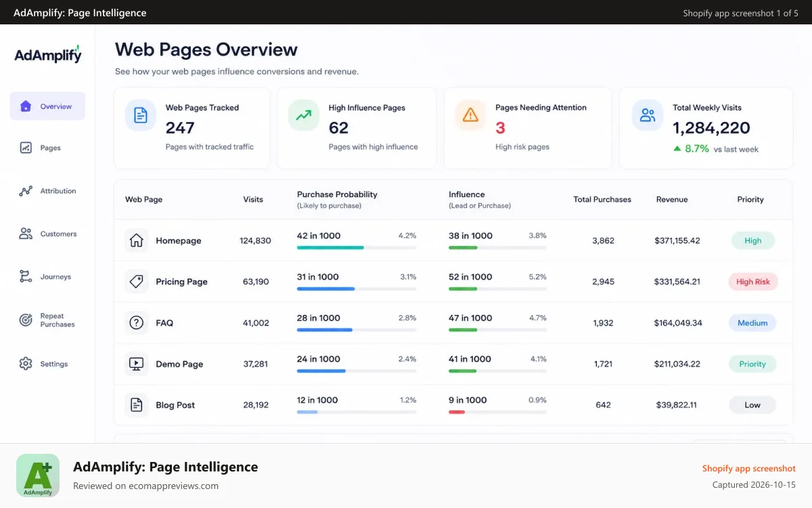Click the Demo Page row name
Image resolution: width=812 pixels, height=508 pixels.
point(179,364)
